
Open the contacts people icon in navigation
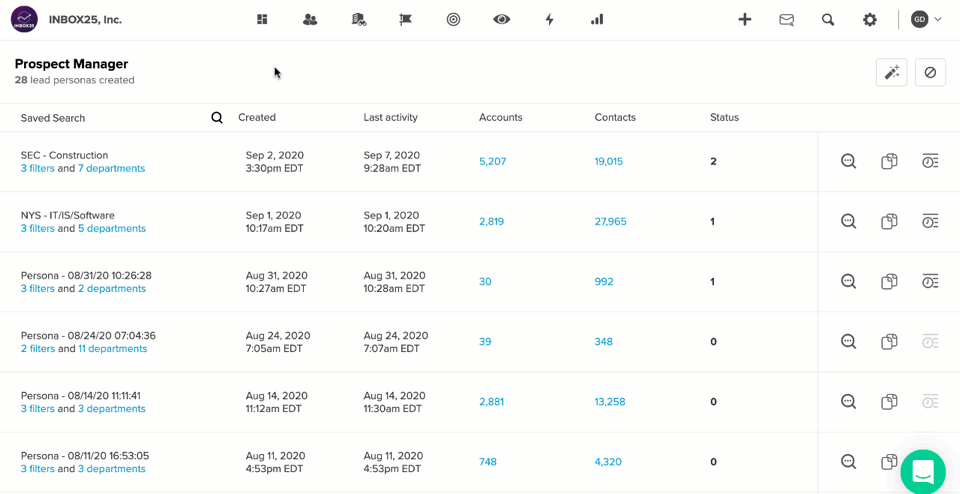310,20
